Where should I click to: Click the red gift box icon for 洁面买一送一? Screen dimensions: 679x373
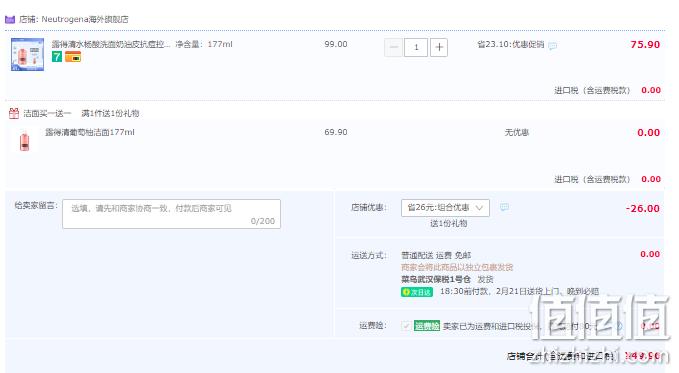pyautogui.click(x=14, y=114)
